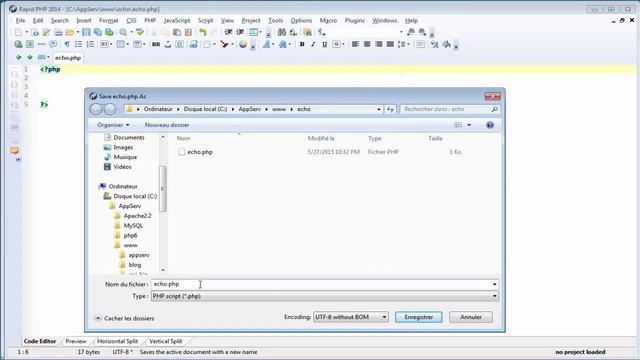Click AppServ in the address breadcrumb
Screen dimensions: 640x360
tap(249, 109)
